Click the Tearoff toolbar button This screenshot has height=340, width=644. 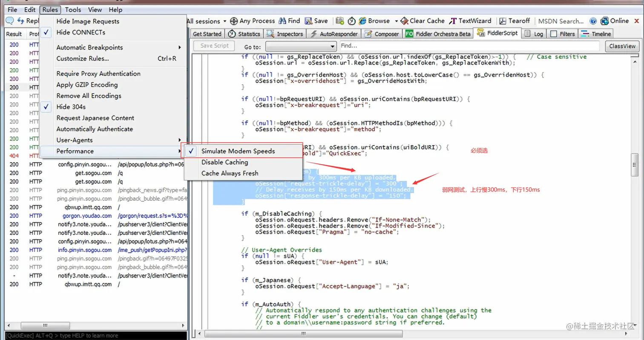(515, 21)
